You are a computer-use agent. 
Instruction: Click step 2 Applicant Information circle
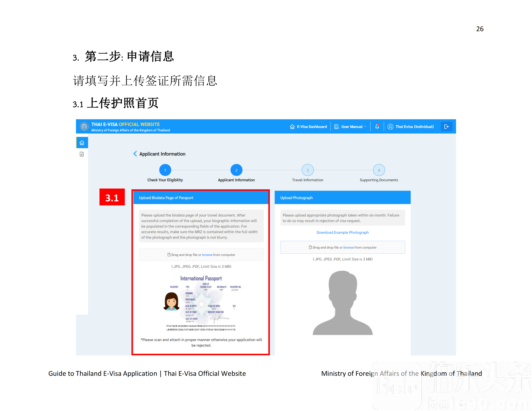[x=236, y=170]
